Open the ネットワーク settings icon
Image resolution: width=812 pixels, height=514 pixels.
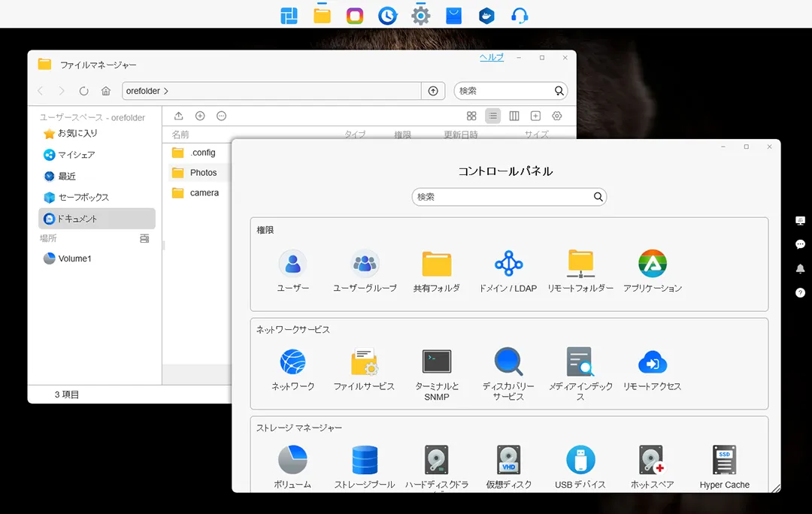click(292, 362)
